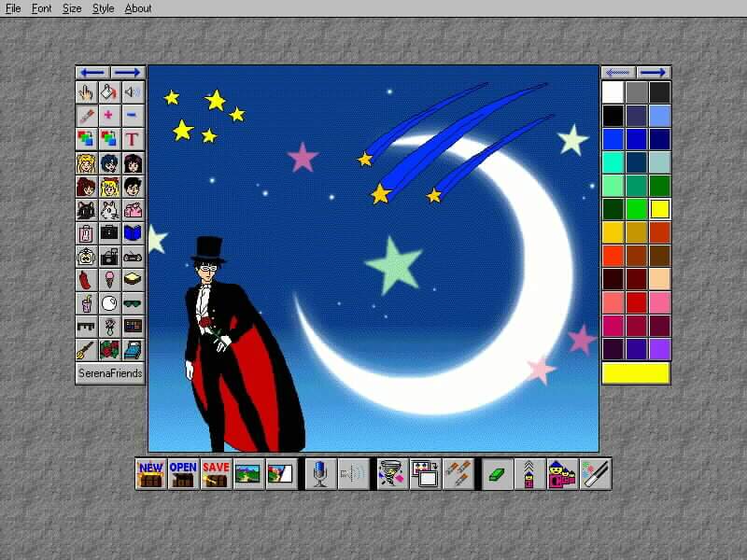Go to next stamp set with right arrow

128,73
